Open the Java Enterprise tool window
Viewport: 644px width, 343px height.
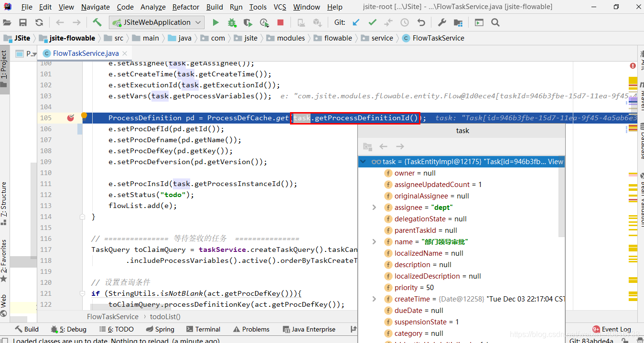coord(309,329)
